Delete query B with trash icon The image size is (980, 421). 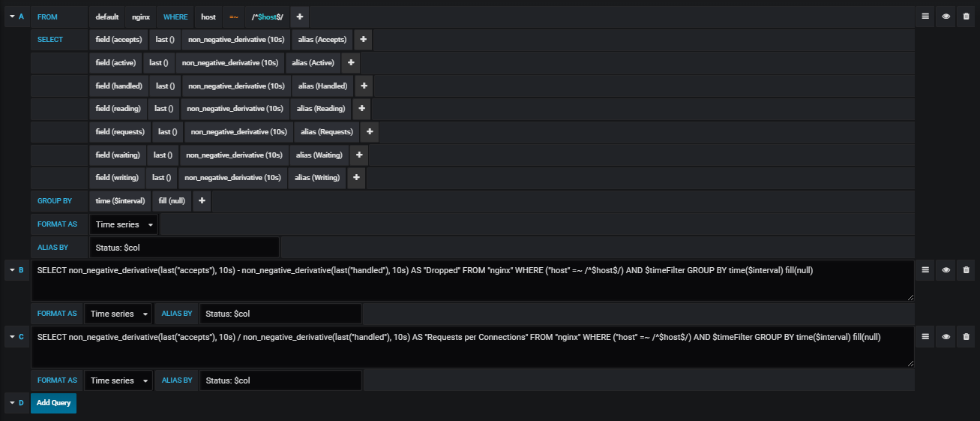click(966, 270)
